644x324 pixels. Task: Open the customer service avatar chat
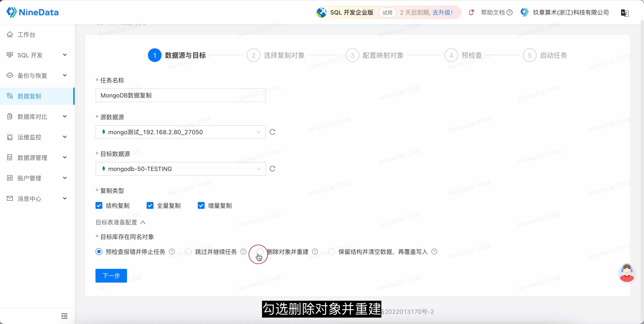(x=627, y=273)
